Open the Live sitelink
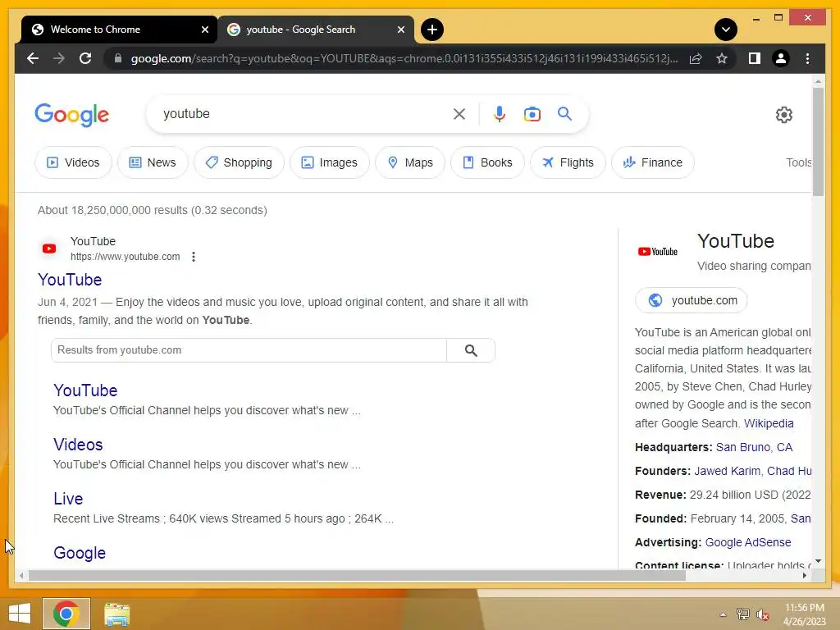This screenshot has height=630, width=840. point(68,499)
